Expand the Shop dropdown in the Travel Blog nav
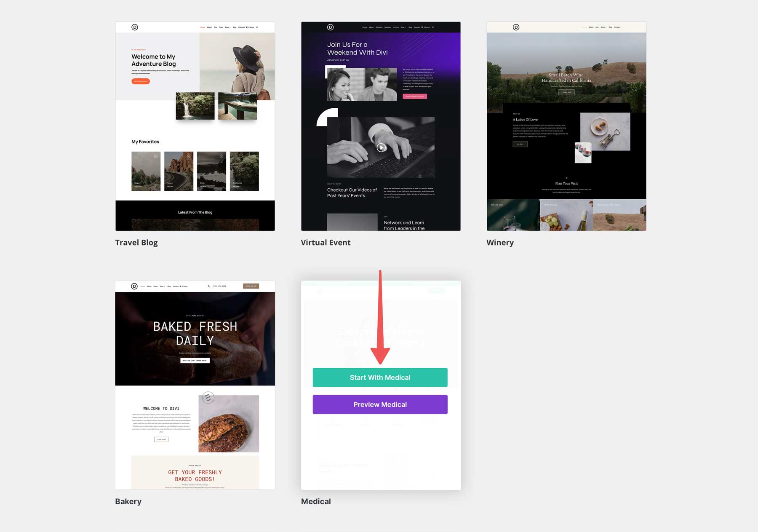Screen dimensions: 758x532 coord(227,27)
